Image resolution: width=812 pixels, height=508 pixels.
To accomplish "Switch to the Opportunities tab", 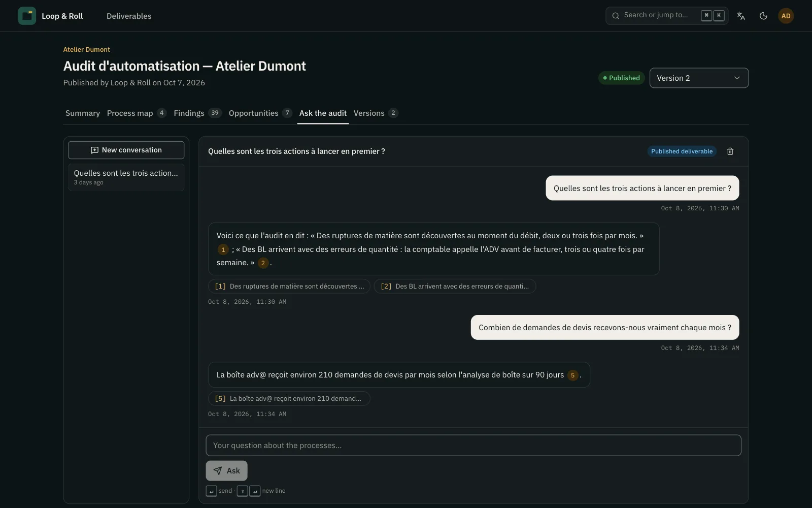I will [x=260, y=113].
